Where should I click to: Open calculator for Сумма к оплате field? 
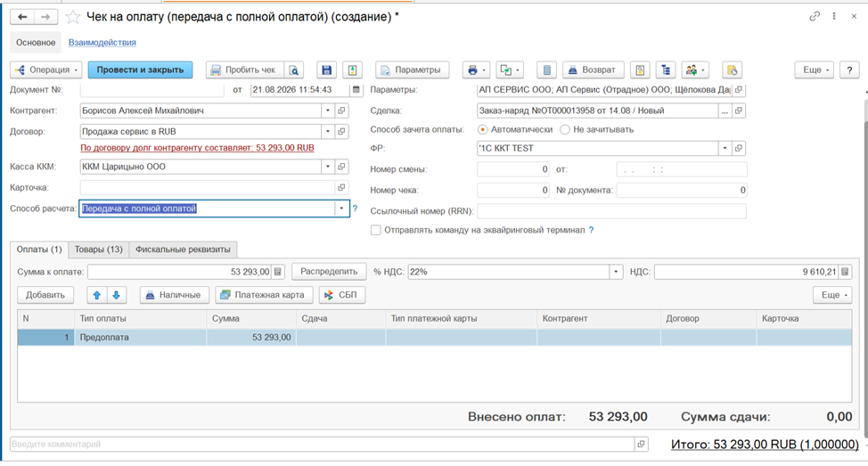click(x=278, y=272)
